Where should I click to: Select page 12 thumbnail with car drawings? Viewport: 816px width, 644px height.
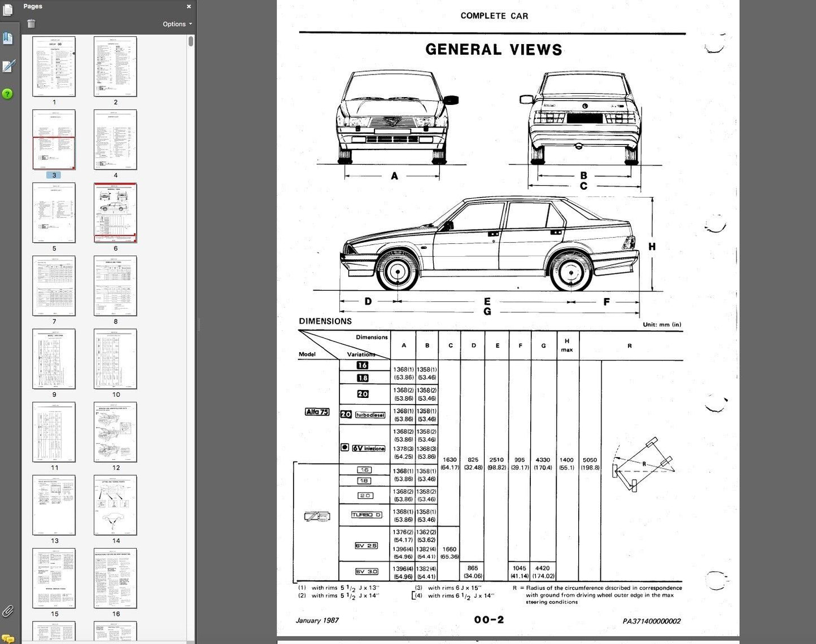115,432
